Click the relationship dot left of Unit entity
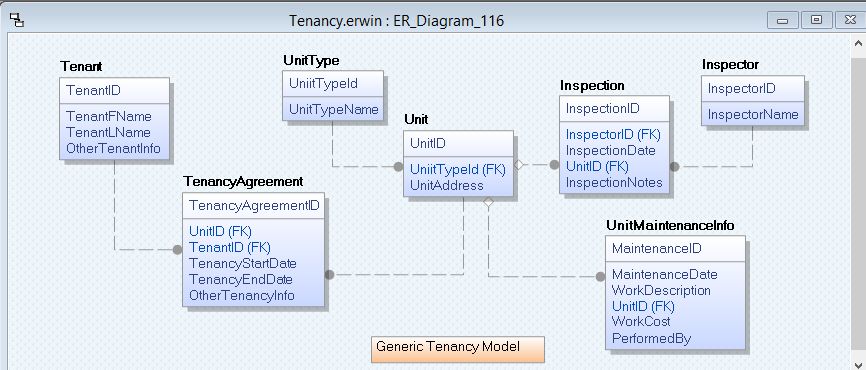The image size is (866, 370). click(x=398, y=167)
